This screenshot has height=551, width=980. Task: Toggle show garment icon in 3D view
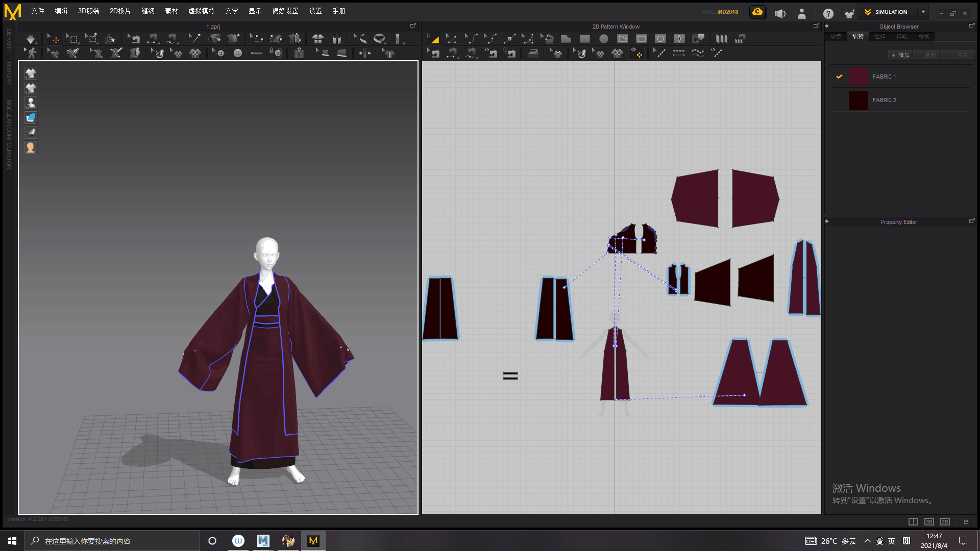[31, 73]
